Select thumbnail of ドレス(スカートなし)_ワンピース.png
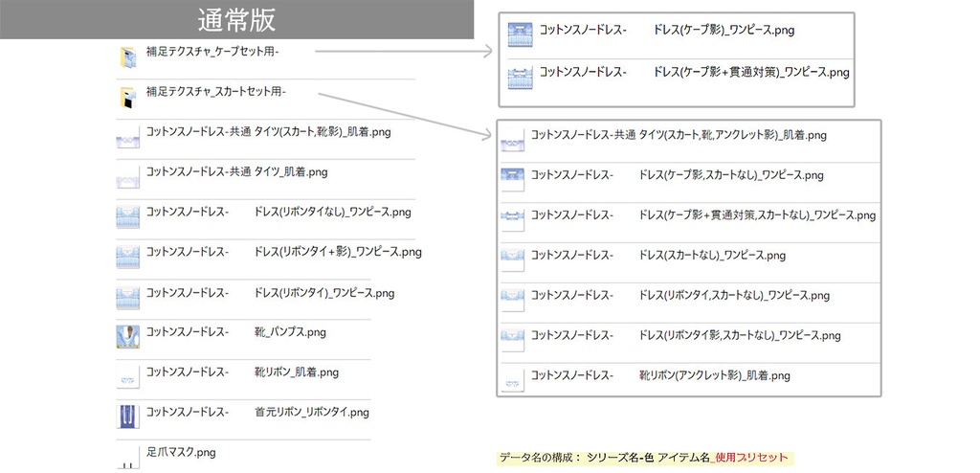Viewport: 980px width, 473px height. [513, 260]
